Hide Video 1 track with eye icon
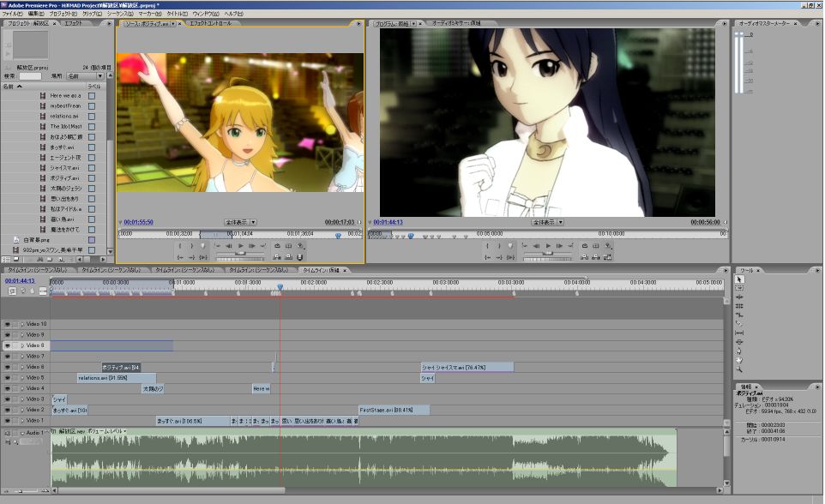The height and width of the screenshot is (504, 825). [8, 420]
